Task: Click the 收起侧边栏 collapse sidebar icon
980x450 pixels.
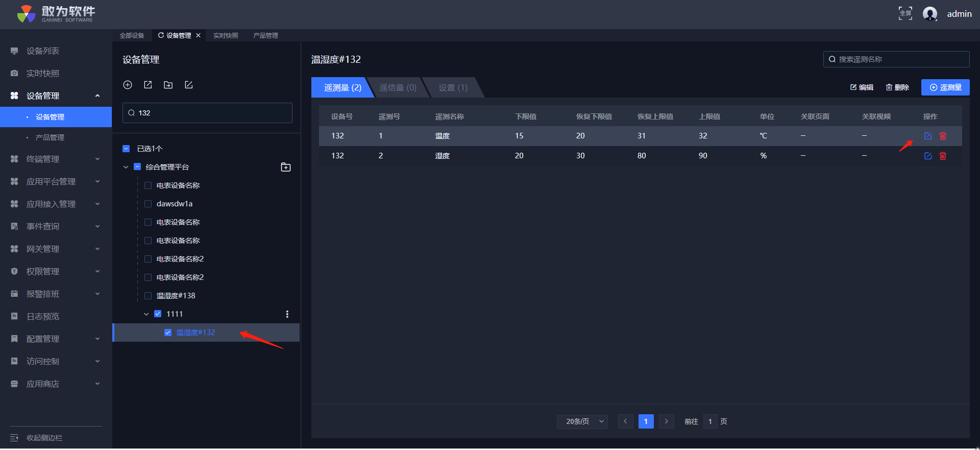Action: point(14,438)
